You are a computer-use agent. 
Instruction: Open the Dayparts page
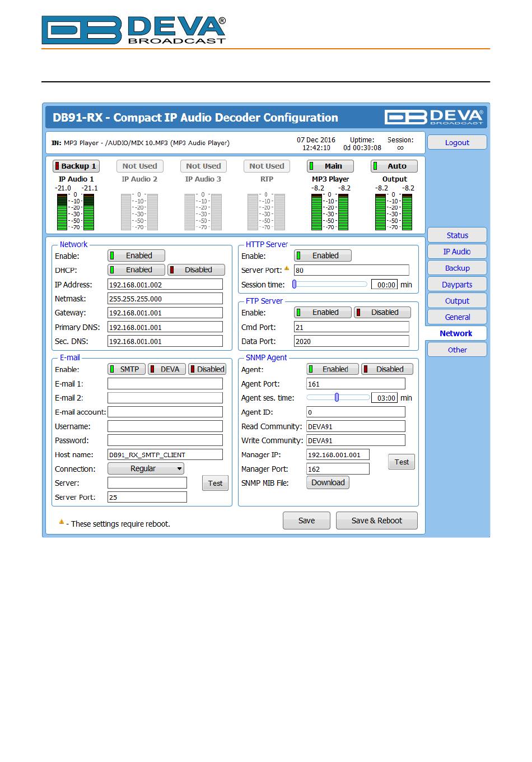(457, 285)
